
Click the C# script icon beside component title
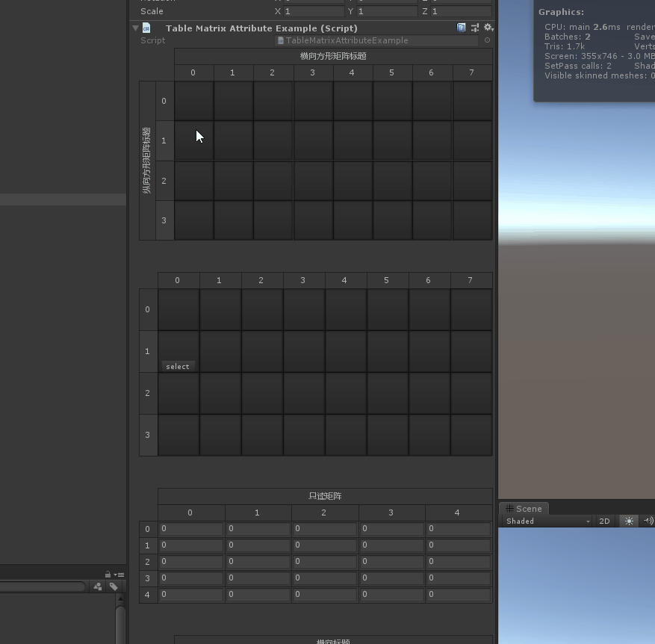point(145,28)
